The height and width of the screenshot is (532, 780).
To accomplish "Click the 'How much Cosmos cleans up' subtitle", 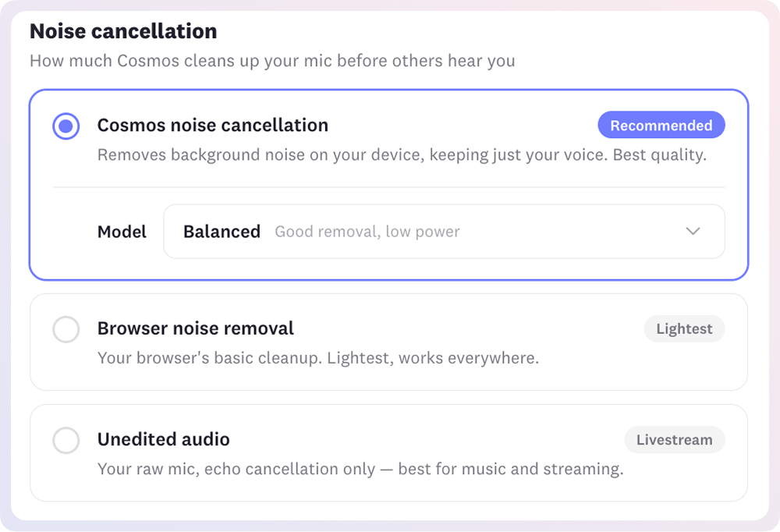I will coord(272,61).
